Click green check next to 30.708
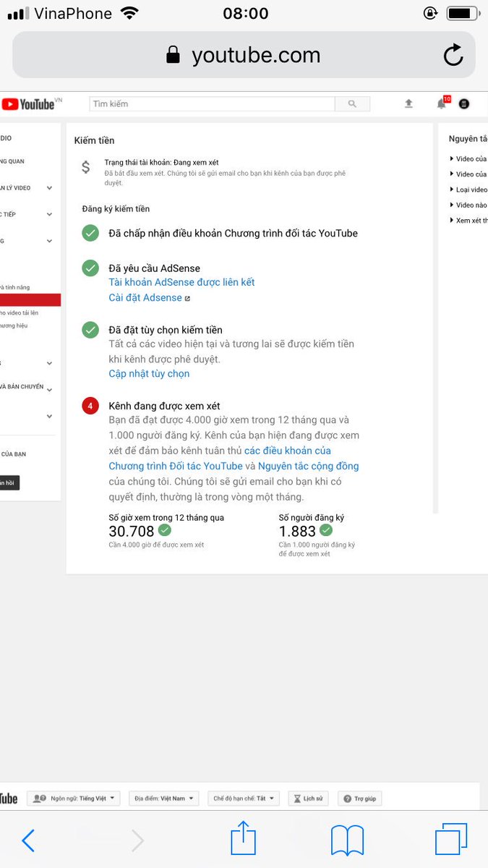 (x=165, y=531)
